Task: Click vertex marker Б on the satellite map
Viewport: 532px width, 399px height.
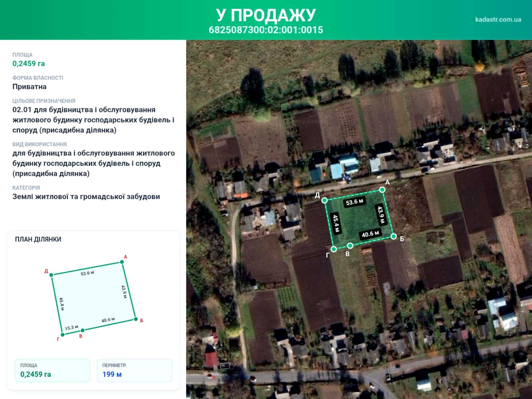Action: point(393,236)
